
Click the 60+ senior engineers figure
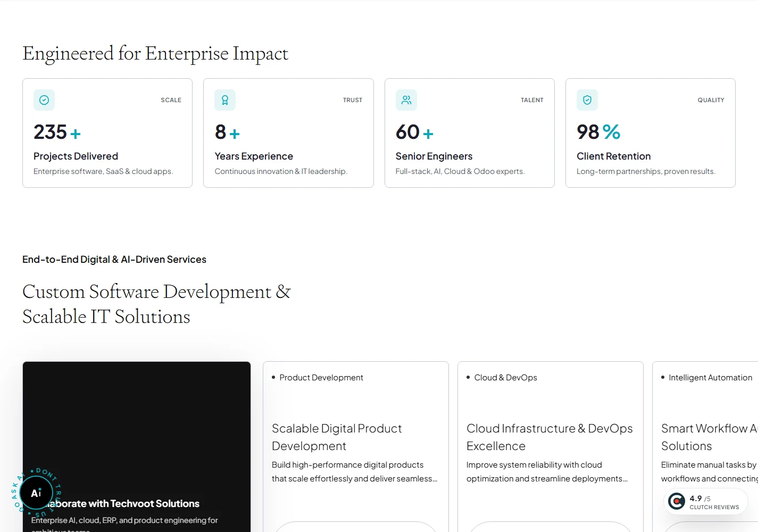tap(414, 132)
